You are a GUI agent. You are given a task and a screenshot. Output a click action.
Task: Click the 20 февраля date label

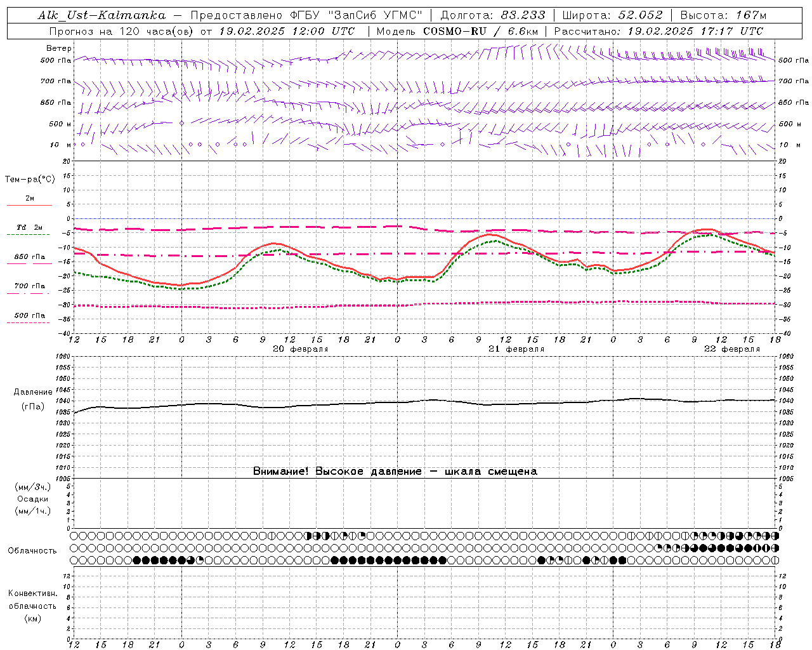point(301,349)
